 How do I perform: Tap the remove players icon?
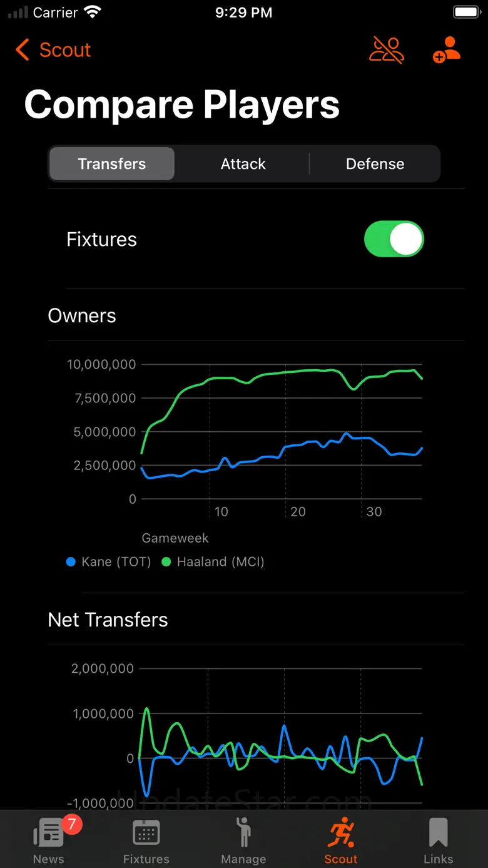tap(387, 50)
